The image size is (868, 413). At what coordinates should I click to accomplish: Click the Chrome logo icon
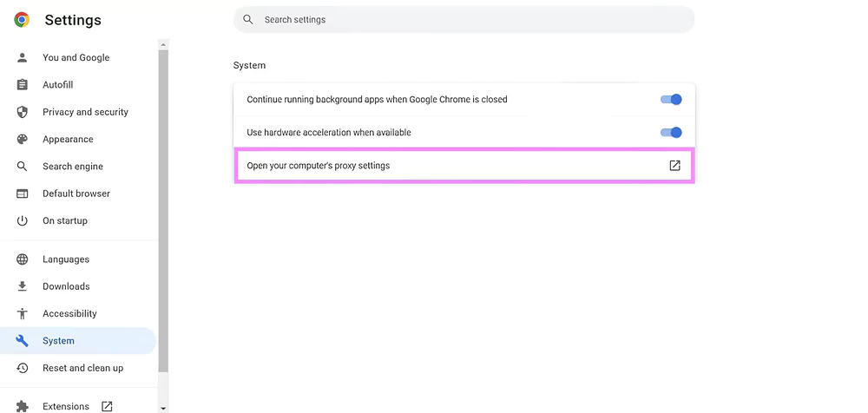pyautogui.click(x=22, y=20)
